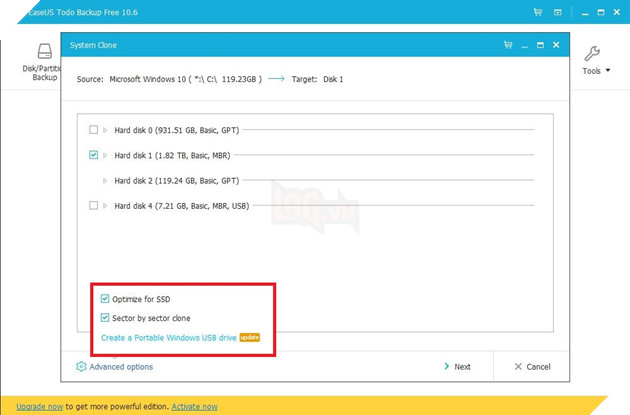
Task: Expand the Hard disk 0 entry
Action: coord(105,130)
